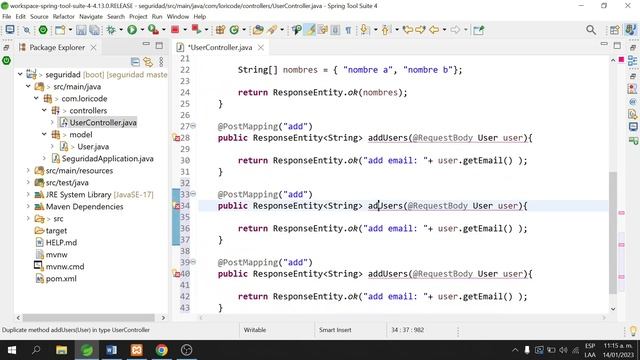Start debugging with the bug Debug icon

(x=111, y=30)
